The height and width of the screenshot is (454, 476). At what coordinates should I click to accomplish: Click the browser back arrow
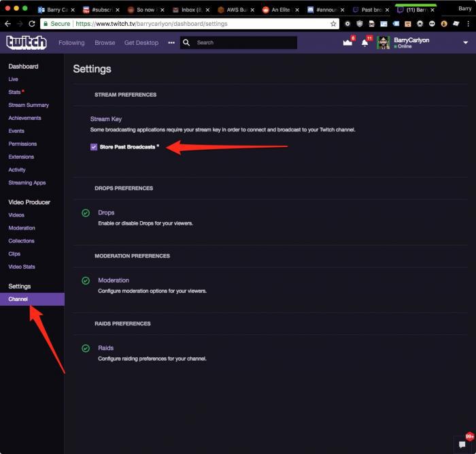click(7, 24)
